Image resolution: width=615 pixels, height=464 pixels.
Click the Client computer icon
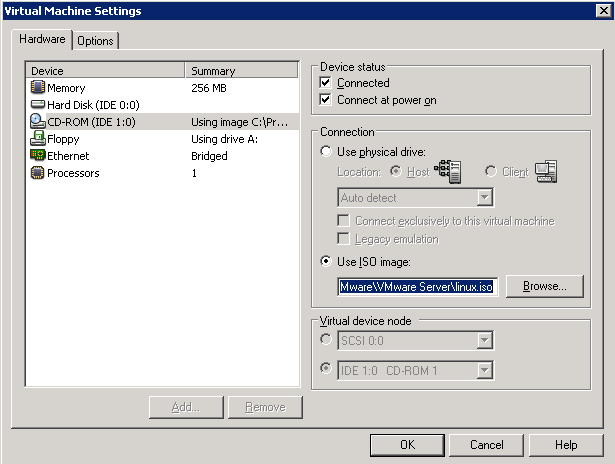[x=546, y=171]
